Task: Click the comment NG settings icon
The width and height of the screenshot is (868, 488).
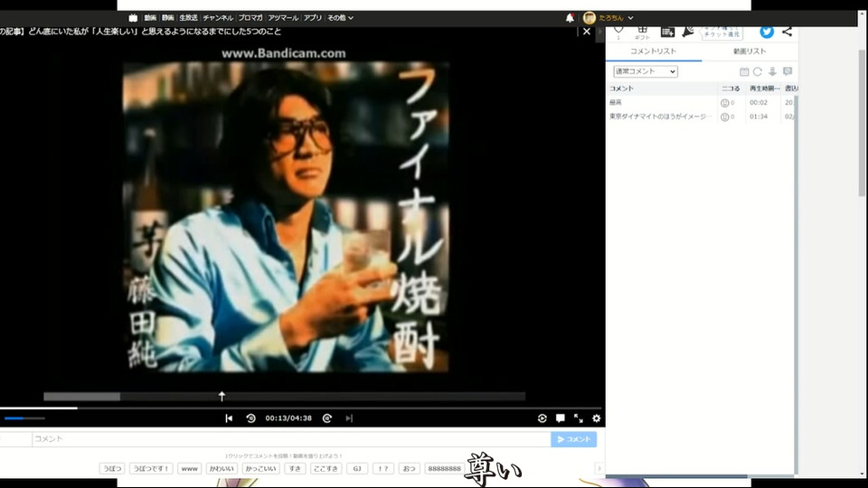Action: click(788, 71)
